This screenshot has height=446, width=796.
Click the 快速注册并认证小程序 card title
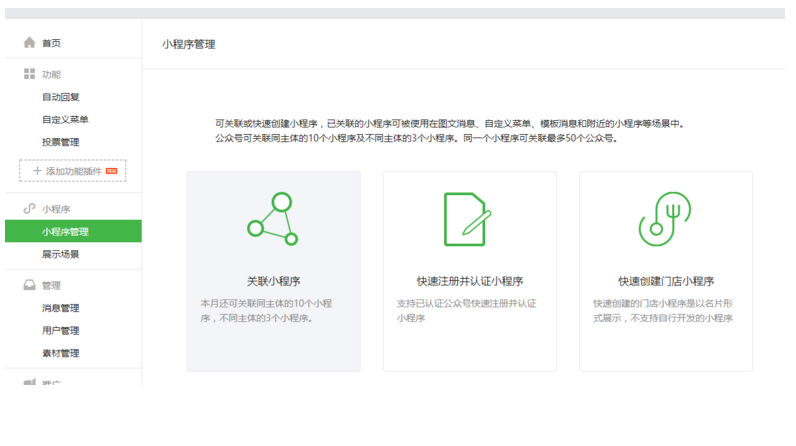click(469, 281)
